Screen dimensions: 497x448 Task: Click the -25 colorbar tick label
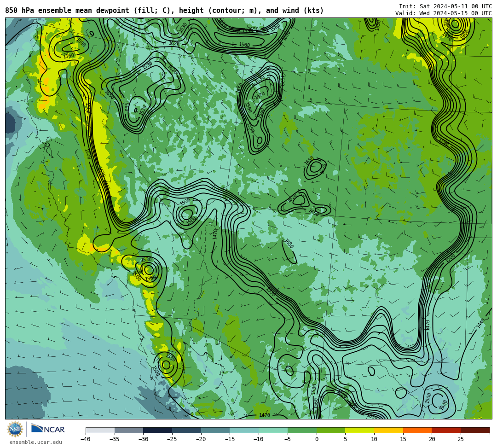172,439
